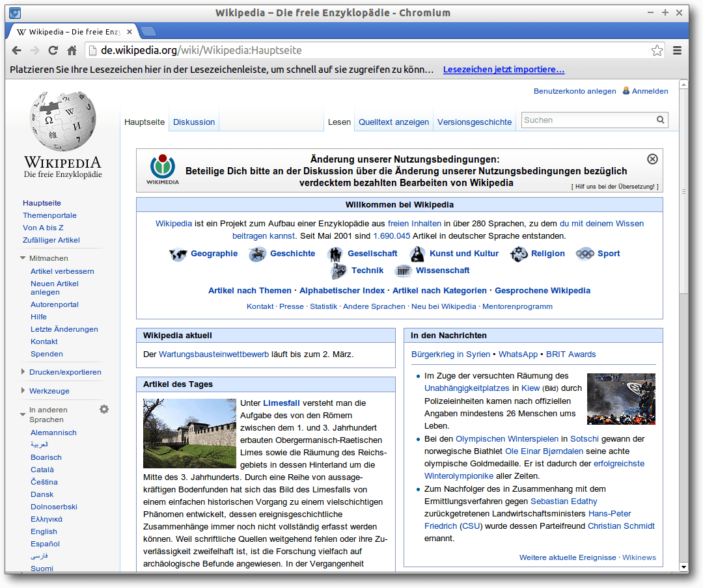Click the 1.690.045 article count link

pyautogui.click(x=391, y=235)
